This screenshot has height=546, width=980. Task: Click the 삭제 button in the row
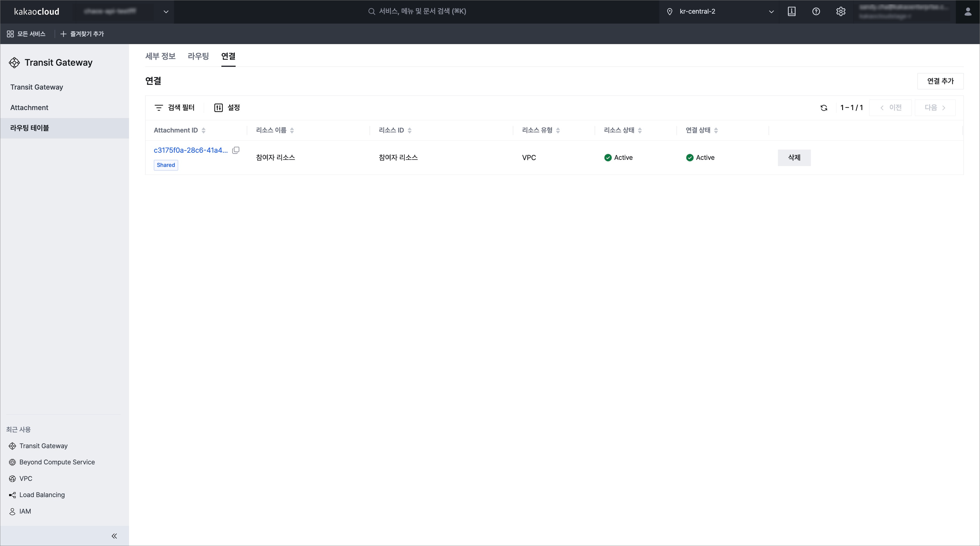794,158
